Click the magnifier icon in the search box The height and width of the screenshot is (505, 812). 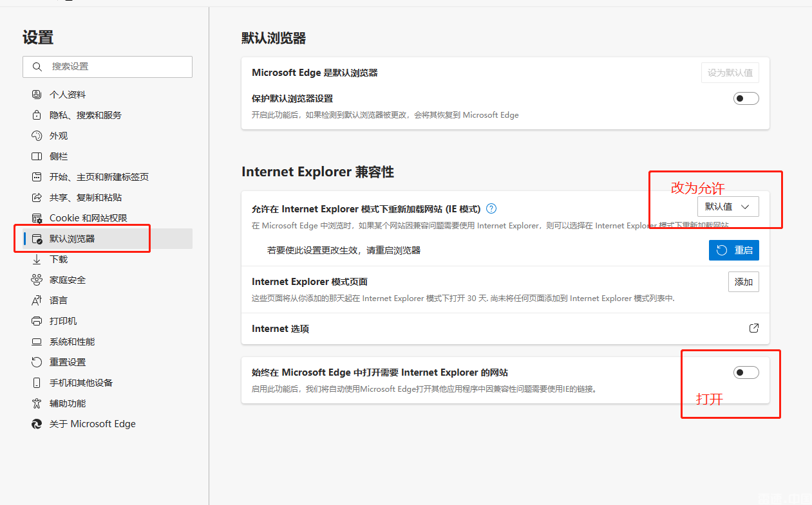click(x=38, y=67)
